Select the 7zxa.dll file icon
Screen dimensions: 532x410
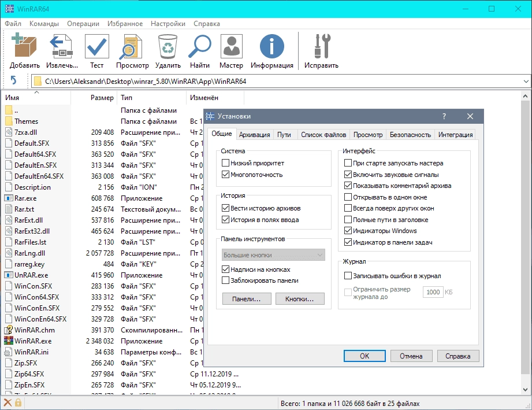[x=9, y=132]
